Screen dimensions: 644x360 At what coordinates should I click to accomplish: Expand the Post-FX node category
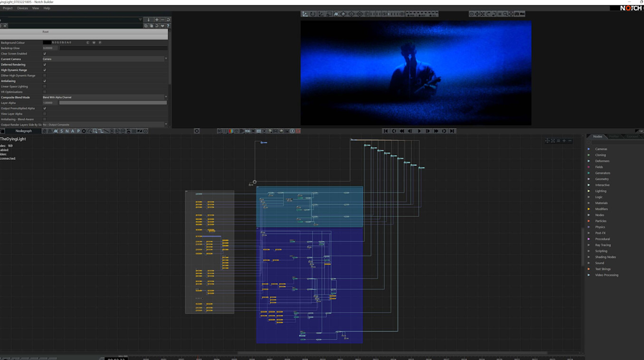(589, 233)
